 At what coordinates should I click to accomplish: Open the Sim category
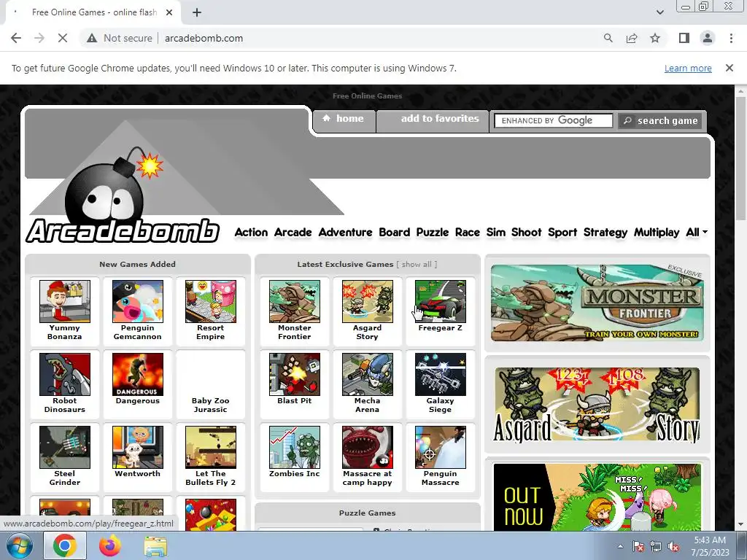[x=496, y=233]
